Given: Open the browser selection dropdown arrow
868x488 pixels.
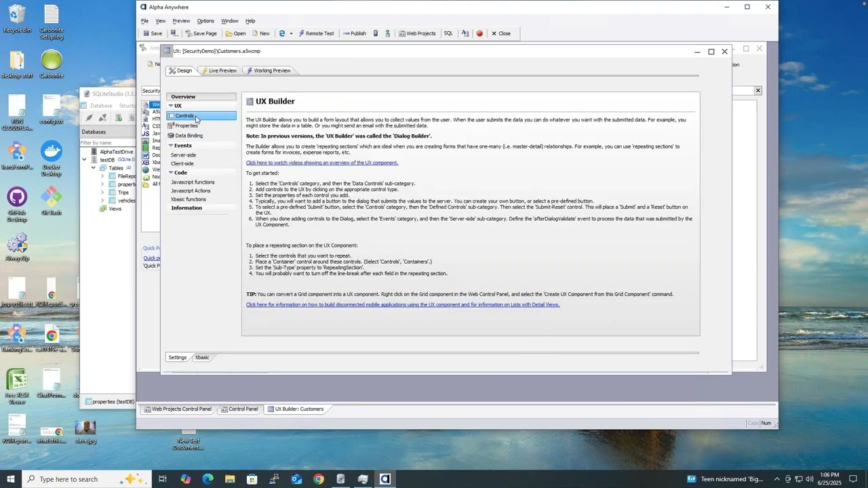Looking at the screenshot, I should pyautogui.click(x=291, y=33).
